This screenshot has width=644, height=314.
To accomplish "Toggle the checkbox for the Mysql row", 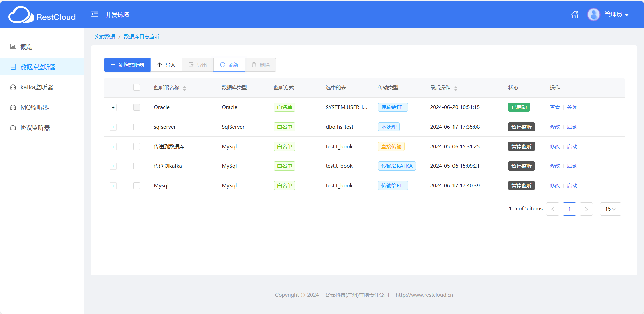I will click(137, 186).
